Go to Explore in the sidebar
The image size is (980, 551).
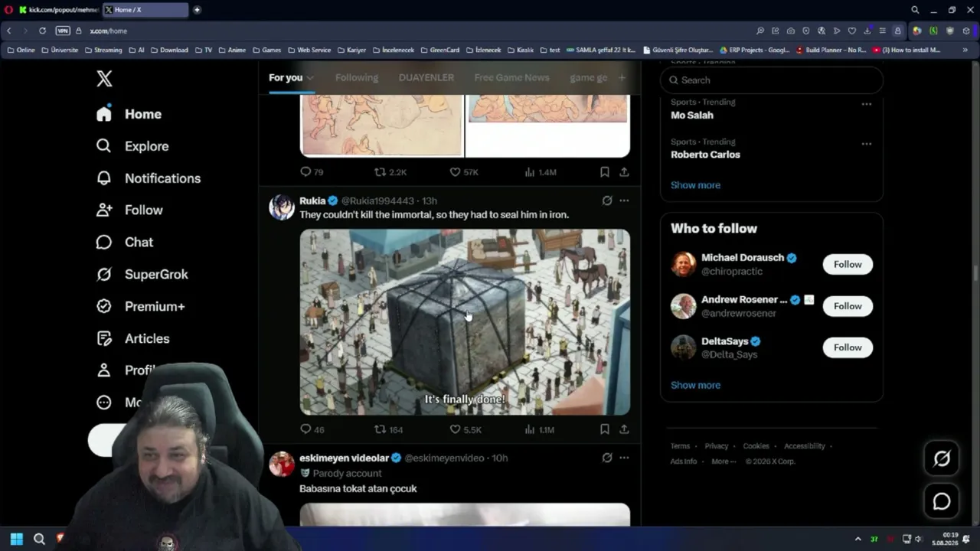pyautogui.click(x=132, y=146)
